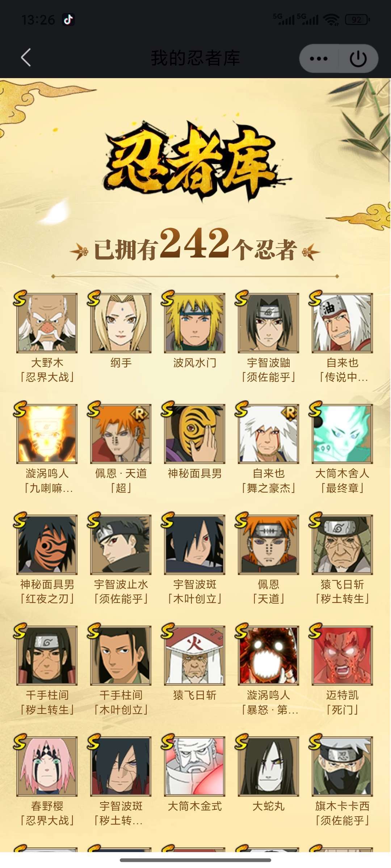Open 大筒木舍人「最终章」 glowing avatar
Image resolution: width=391 pixels, height=868 pixels.
point(342,434)
